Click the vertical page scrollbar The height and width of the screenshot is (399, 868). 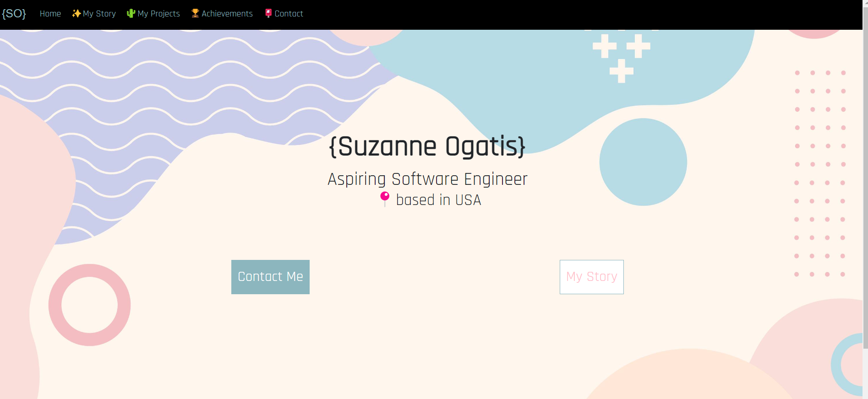tap(865, 183)
